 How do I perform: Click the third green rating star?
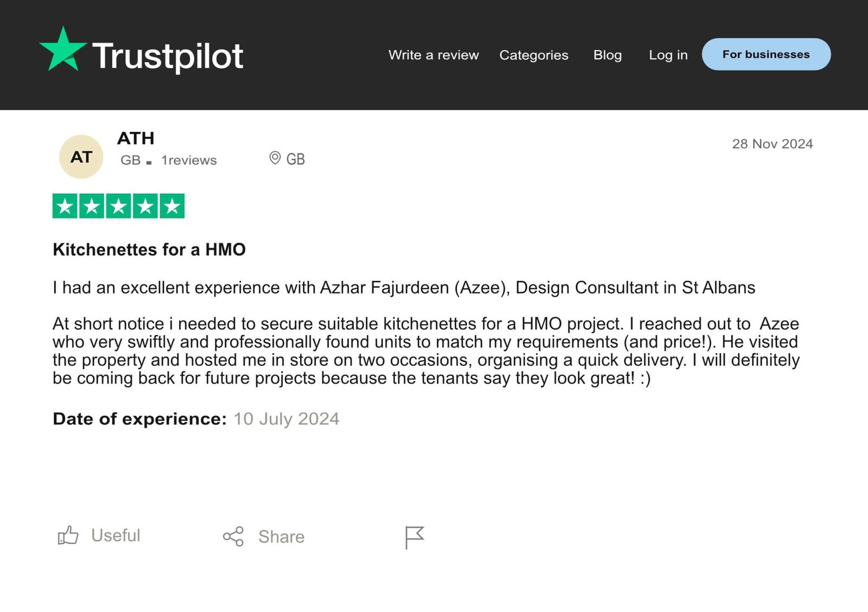118,206
